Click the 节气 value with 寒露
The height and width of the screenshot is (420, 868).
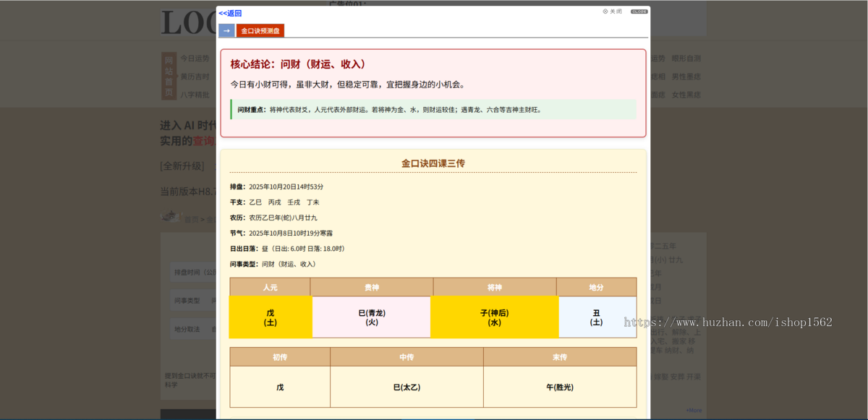point(291,233)
